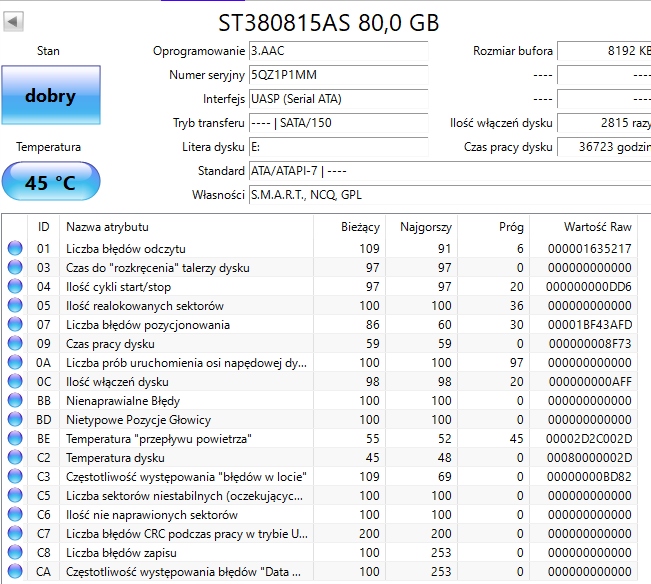Click the Bieżący column header

pos(360,227)
